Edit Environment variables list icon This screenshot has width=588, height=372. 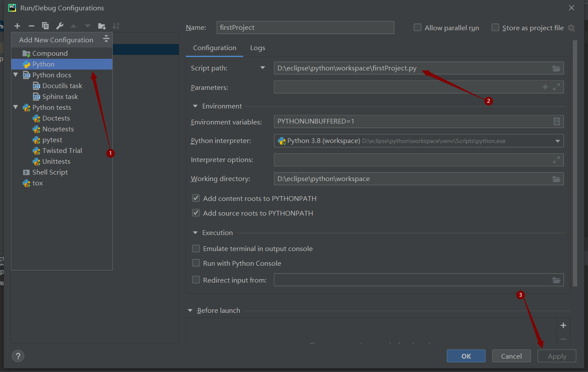pyautogui.click(x=556, y=121)
